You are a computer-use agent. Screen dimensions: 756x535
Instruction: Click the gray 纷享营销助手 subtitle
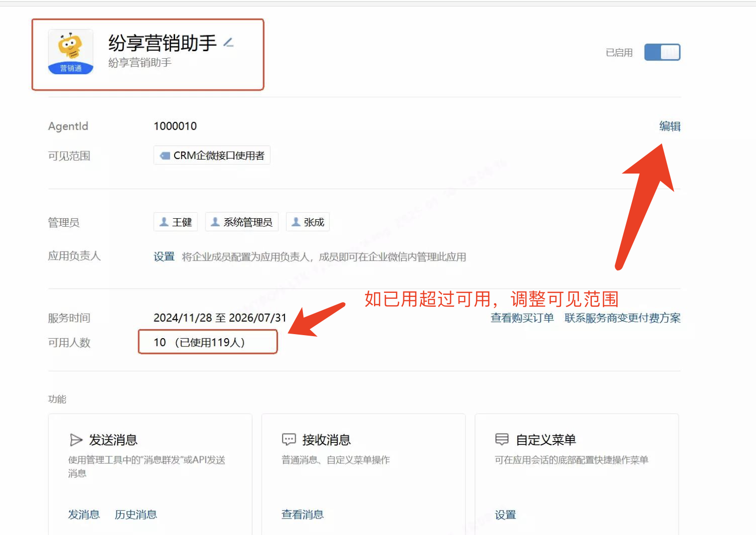pyautogui.click(x=140, y=63)
